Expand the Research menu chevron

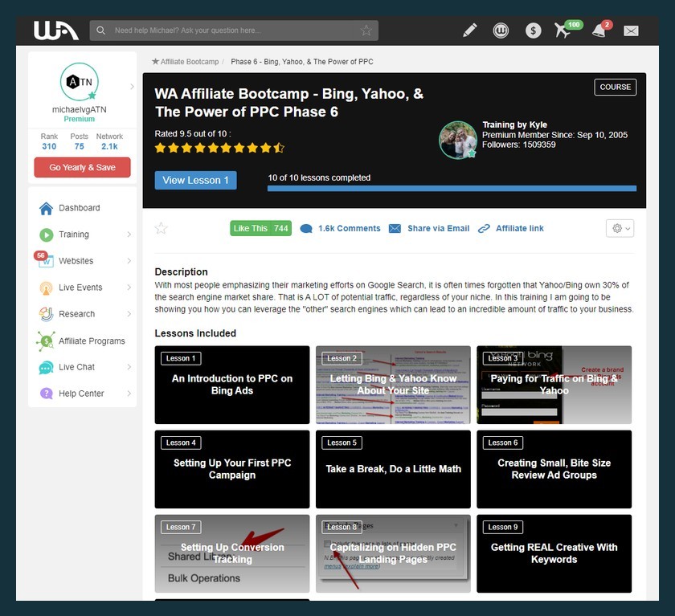click(x=129, y=314)
